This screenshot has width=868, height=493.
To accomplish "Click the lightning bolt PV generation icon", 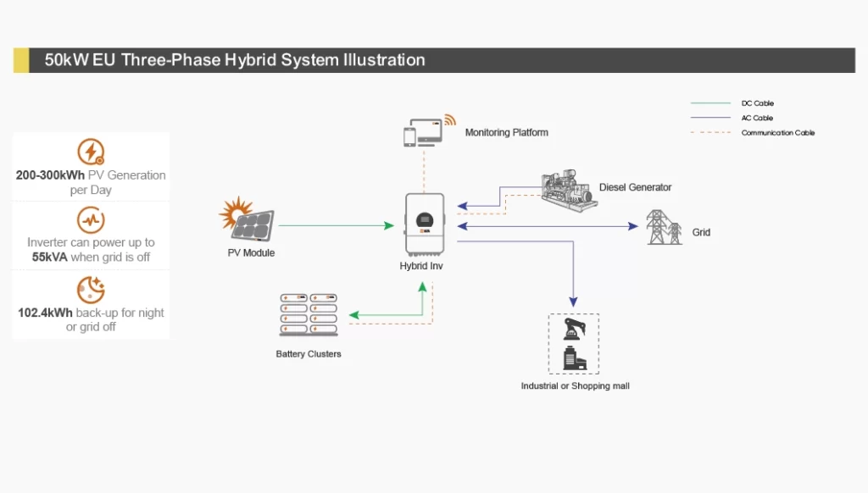I will coord(91,152).
